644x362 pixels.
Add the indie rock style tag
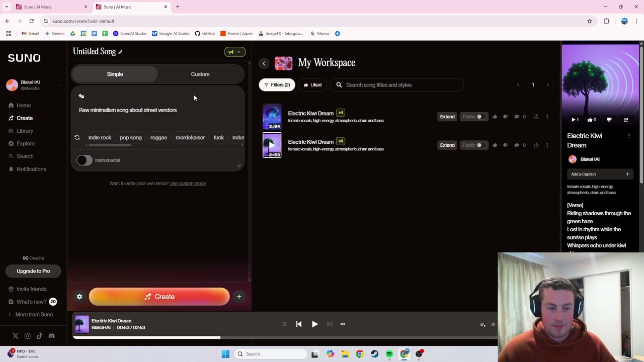[100, 137]
